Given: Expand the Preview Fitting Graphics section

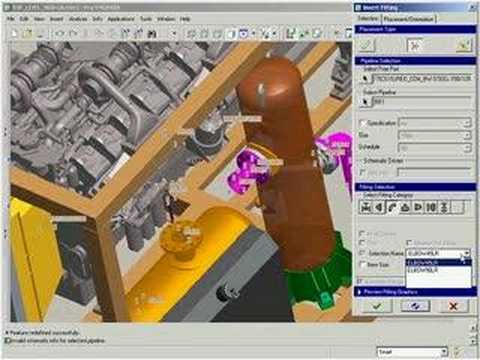Looking at the screenshot, I should click(x=359, y=292).
